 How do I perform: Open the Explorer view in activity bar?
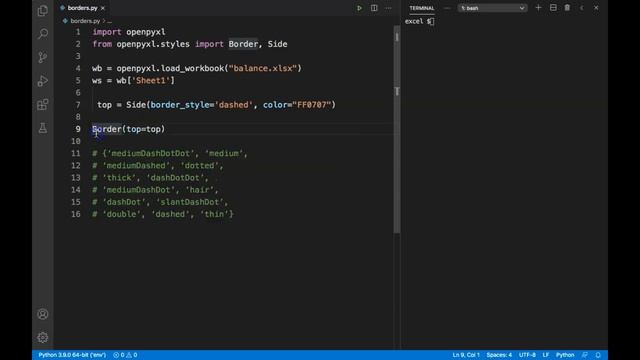pyautogui.click(x=42, y=10)
